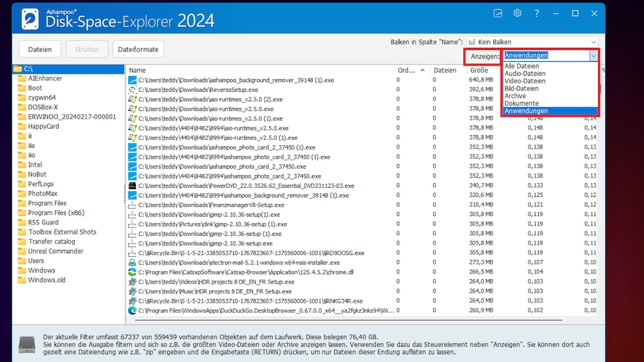Sort by the Größe column header
The height and width of the screenshot is (362, 644).
coord(479,70)
